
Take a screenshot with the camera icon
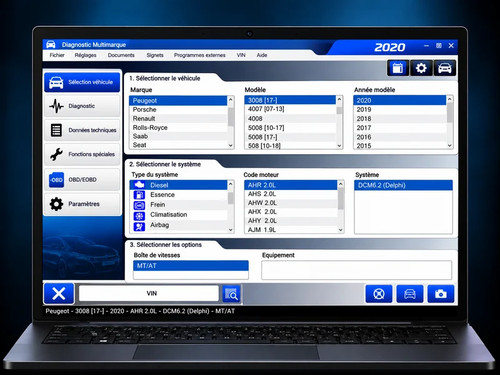441,294
